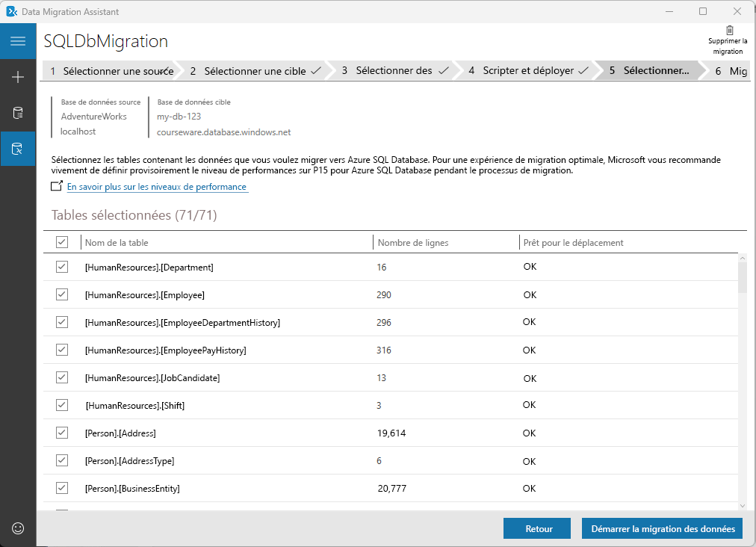The width and height of the screenshot is (756, 547).
Task: Click the localhost source server name
Action: click(x=78, y=132)
